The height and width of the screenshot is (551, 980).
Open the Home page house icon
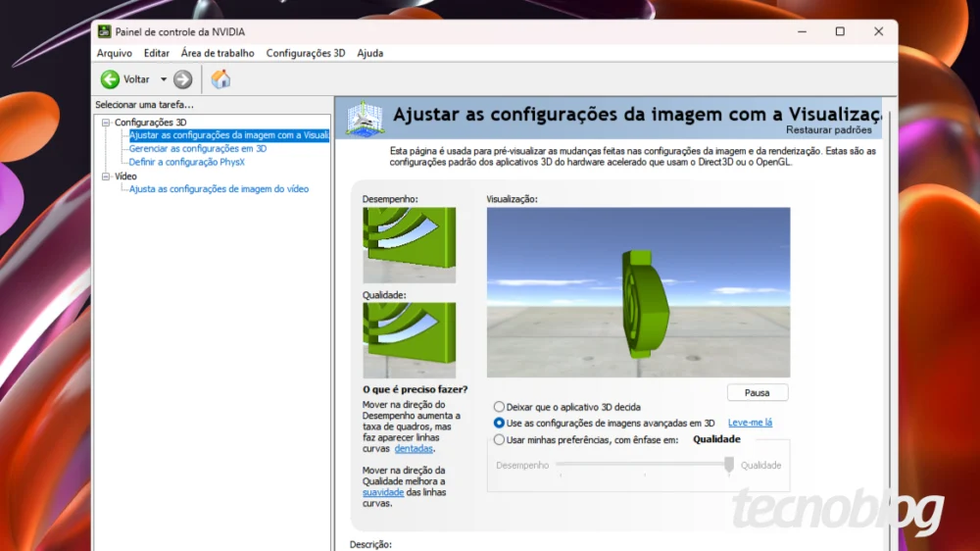click(x=220, y=78)
